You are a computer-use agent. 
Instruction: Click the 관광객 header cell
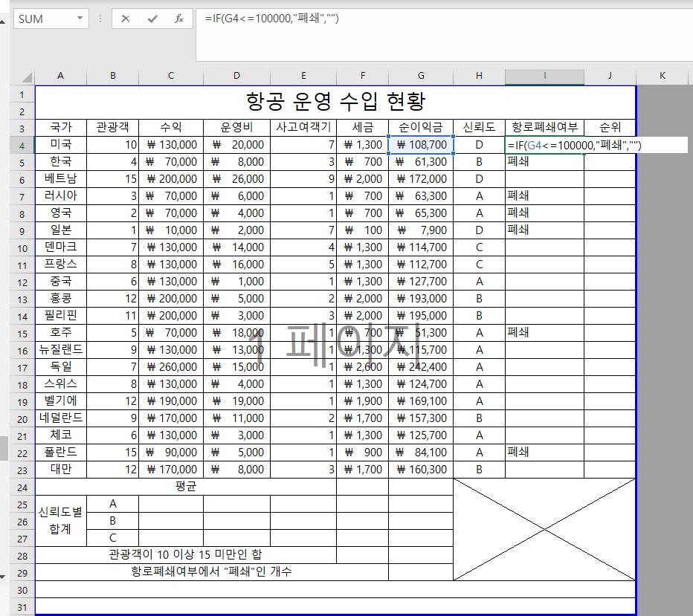tap(113, 128)
